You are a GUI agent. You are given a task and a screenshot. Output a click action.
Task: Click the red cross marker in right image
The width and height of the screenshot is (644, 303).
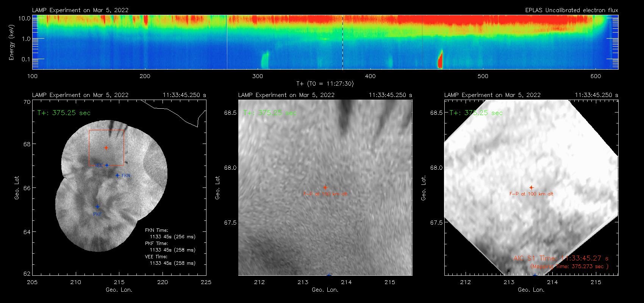(531, 187)
